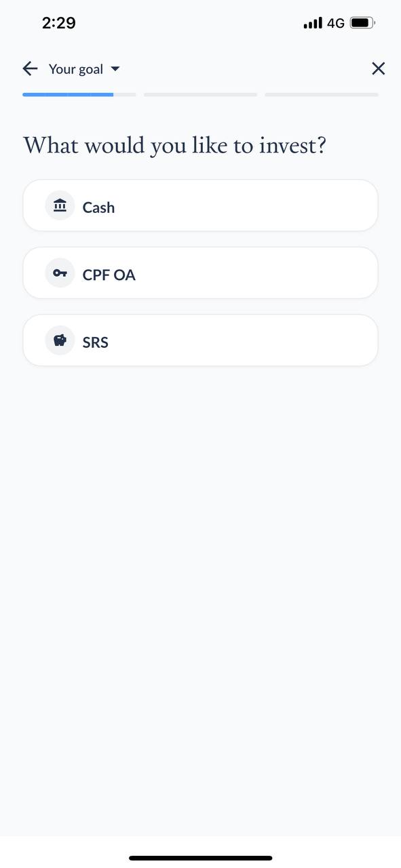The width and height of the screenshot is (401, 868).
Task: Open the Your goal step selector label
Action: [x=76, y=69]
